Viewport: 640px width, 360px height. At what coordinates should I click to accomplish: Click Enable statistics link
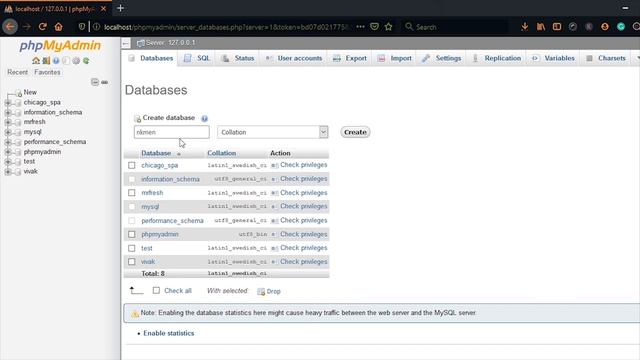[x=169, y=333]
